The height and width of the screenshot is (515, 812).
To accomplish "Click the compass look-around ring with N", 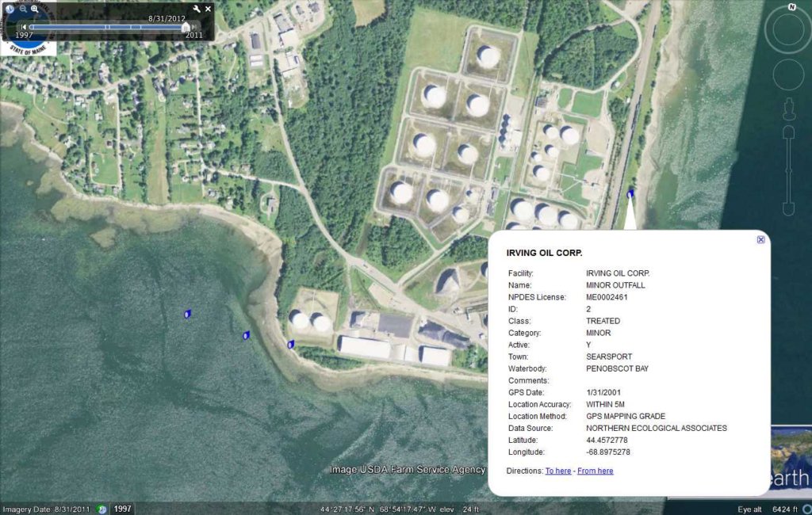I will pos(788,29).
